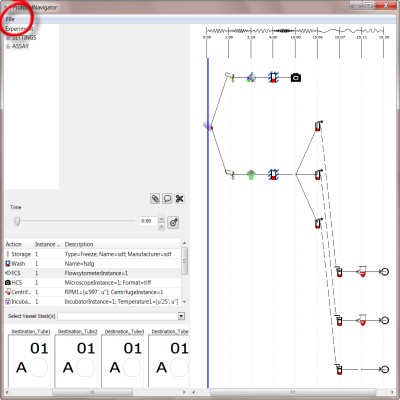Select the purple seed node on blue line
This screenshot has width=400, height=400.
208,126
